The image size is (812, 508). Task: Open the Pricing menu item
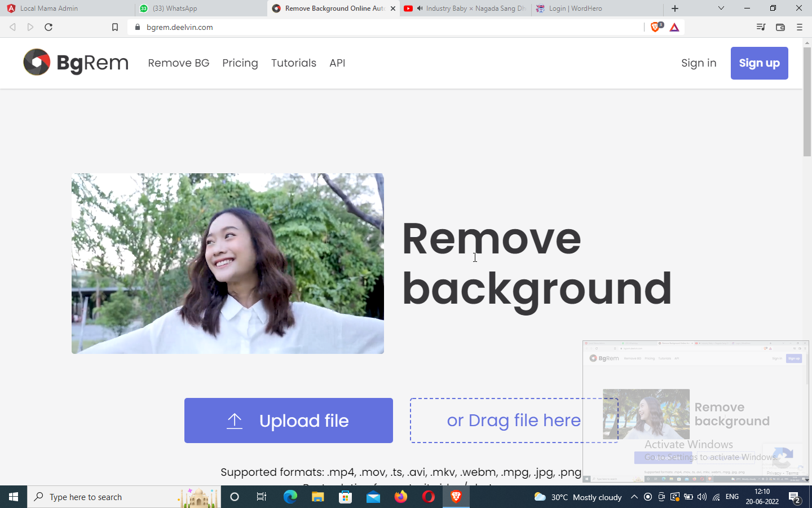240,63
